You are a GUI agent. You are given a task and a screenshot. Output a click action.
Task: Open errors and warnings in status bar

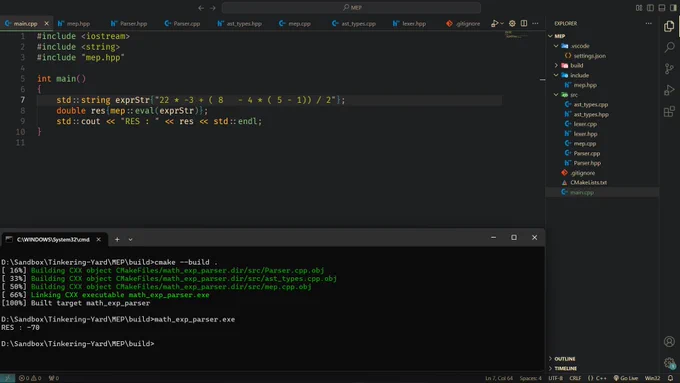(30, 378)
